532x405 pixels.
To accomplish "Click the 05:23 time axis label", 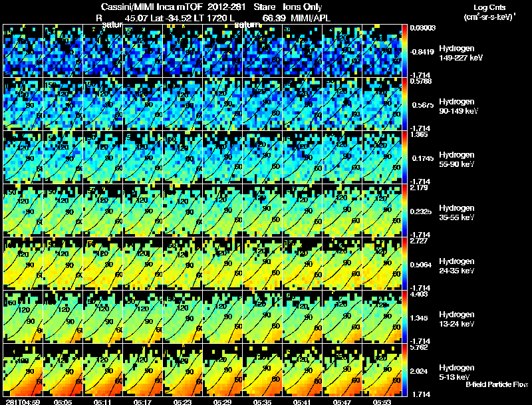I will pos(182,402).
